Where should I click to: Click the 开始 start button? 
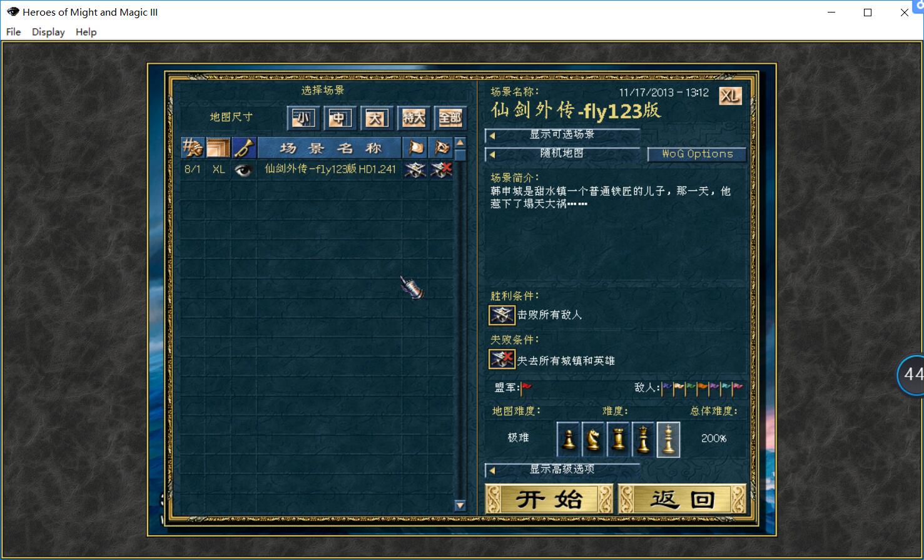(x=549, y=499)
